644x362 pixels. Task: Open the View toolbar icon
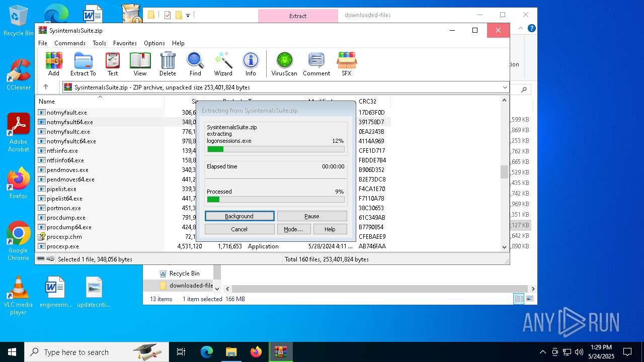click(x=140, y=64)
